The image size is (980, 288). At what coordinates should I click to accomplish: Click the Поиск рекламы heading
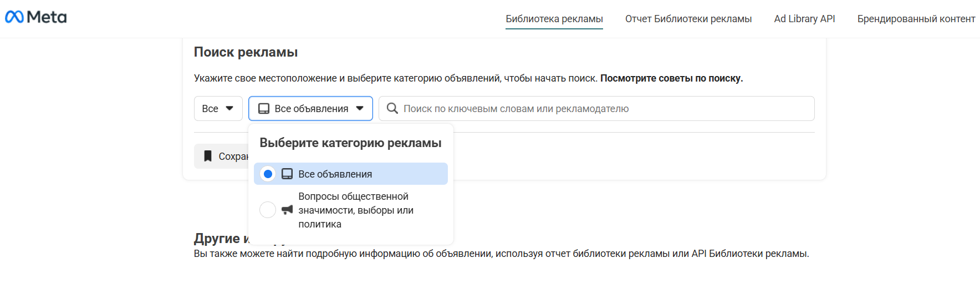(246, 52)
